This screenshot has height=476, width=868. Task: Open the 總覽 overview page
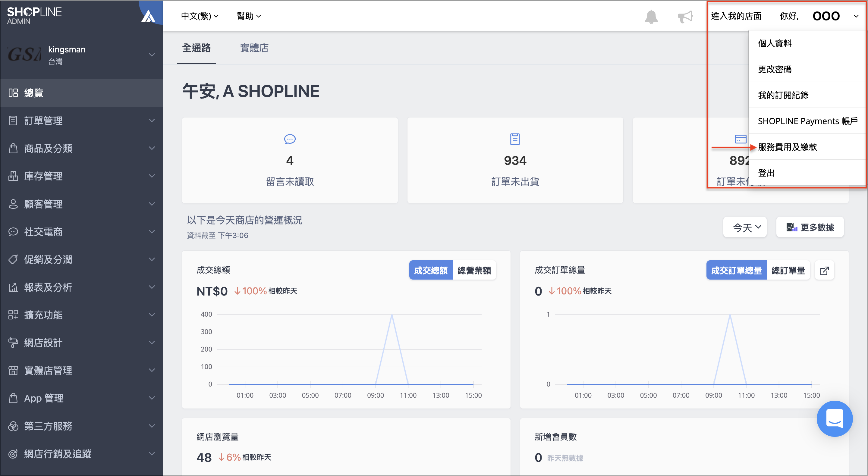click(81, 93)
